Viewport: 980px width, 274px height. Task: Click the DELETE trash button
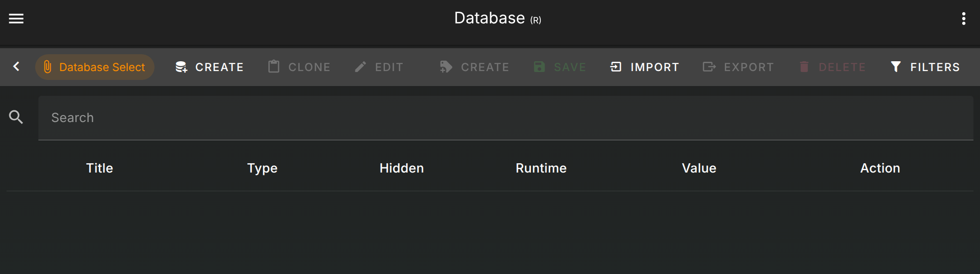click(x=832, y=67)
